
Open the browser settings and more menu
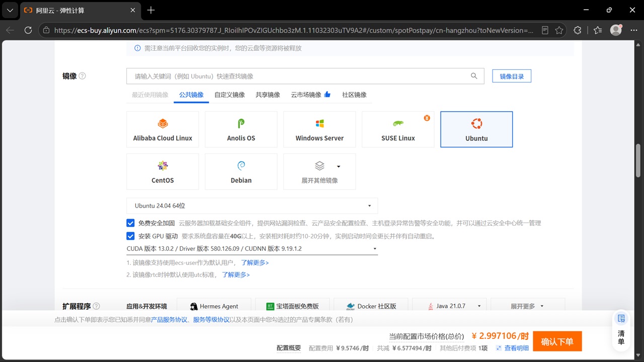pyautogui.click(x=633, y=30)
